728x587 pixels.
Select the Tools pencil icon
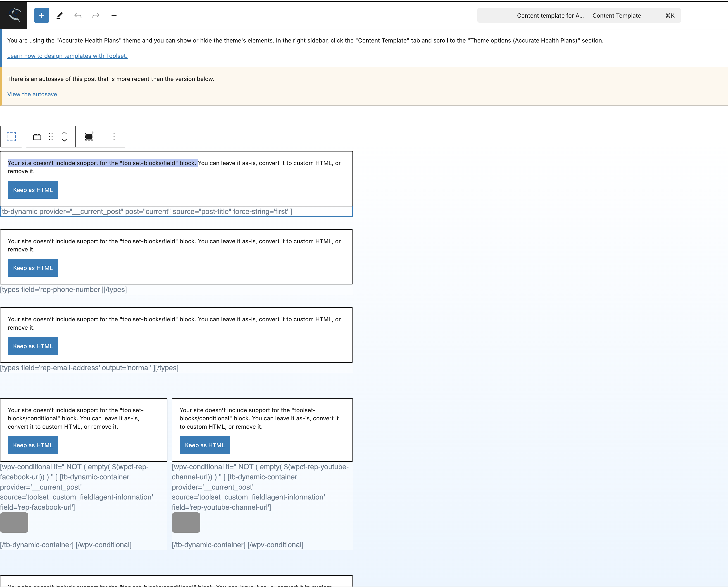[x=59, y=15]
